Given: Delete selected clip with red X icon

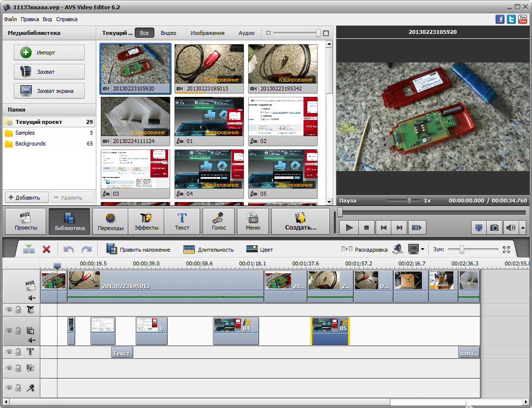Looking at the screenshot, I should pyautogui.click(x=46, y=249).
